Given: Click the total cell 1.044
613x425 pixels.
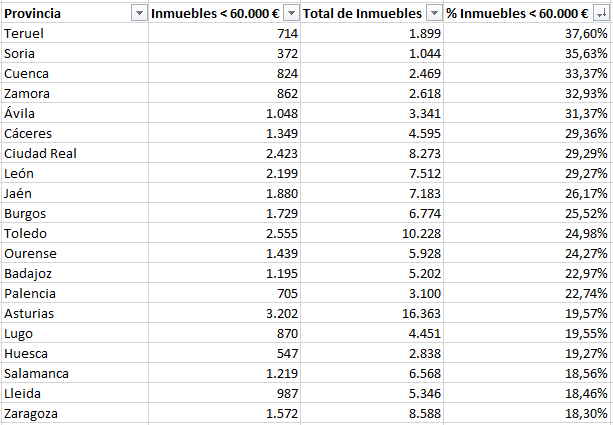Looking at the screenshot, I should (372, 53).
